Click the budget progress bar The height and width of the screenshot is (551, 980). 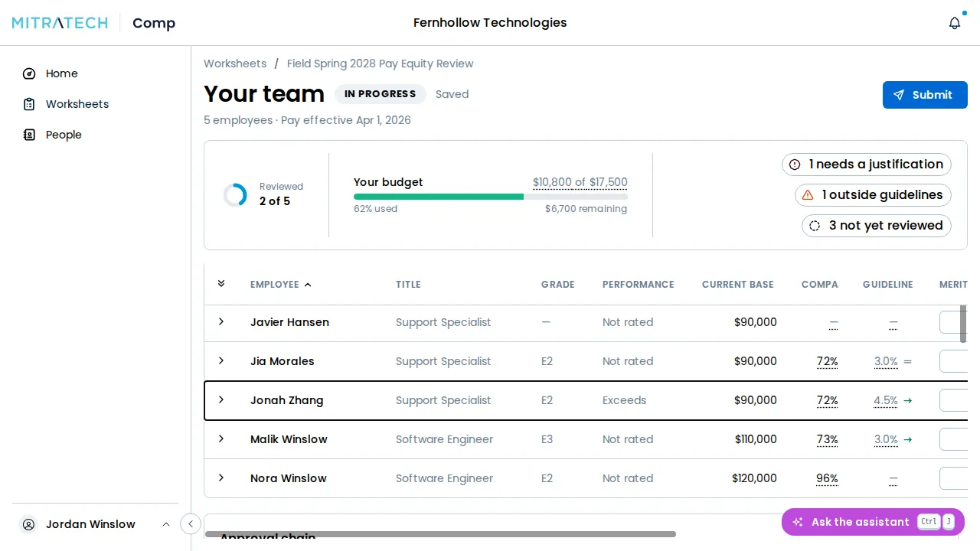[490, 197]
